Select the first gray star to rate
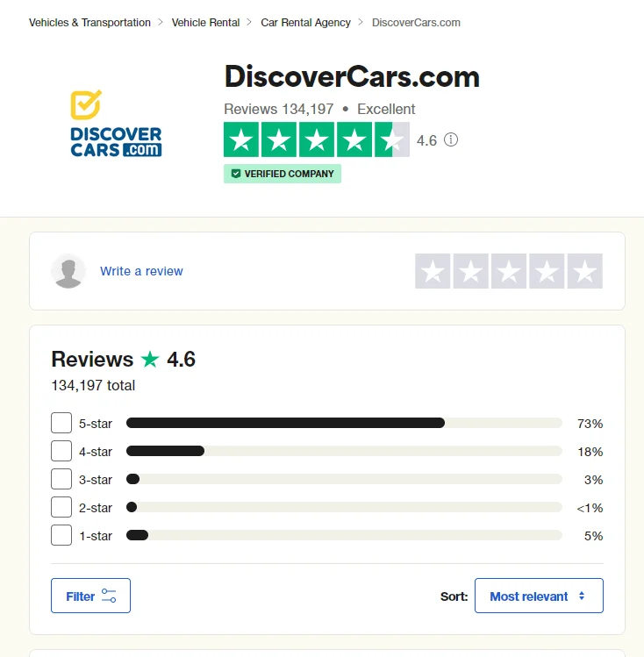This screenshot has width=644, height=657. tap(433, 271)
